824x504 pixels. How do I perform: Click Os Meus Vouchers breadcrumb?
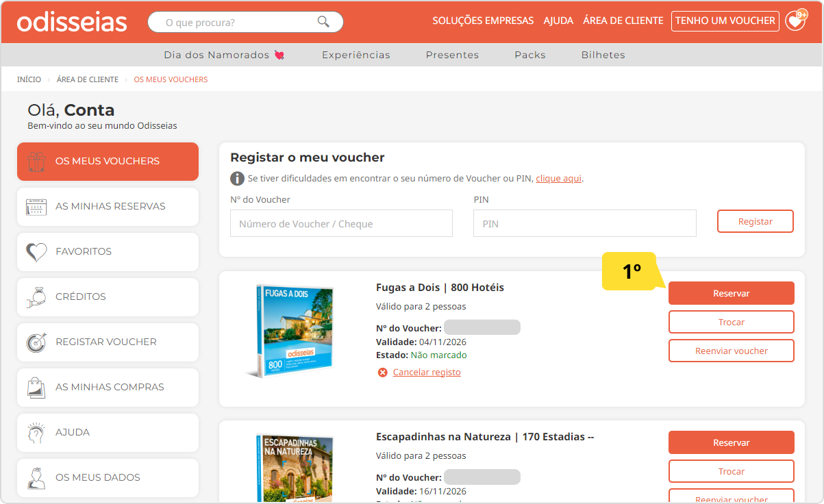(x=171, y=79)
